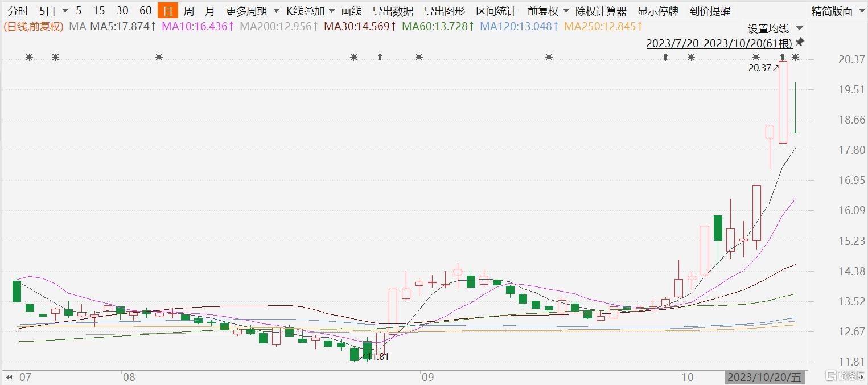Switch to 周 weekly K-line
The height and width of the screenshot is (385, 868).
(189, 11)
